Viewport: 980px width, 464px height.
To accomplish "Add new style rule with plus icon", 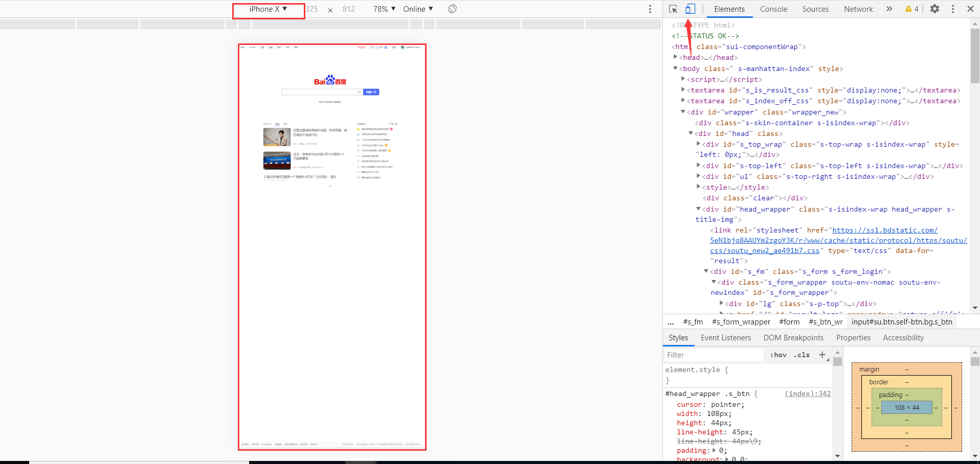I will [822, 355].
